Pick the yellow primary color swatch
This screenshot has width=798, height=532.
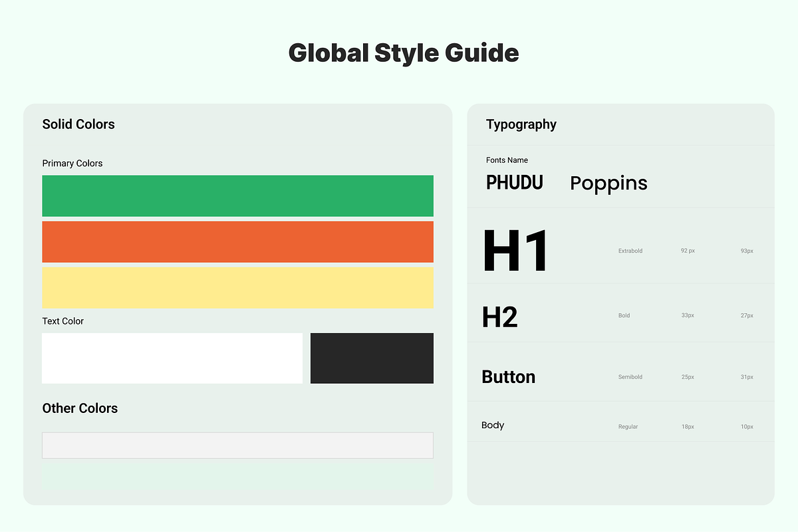pyautogui.click(x=237, y=287)
